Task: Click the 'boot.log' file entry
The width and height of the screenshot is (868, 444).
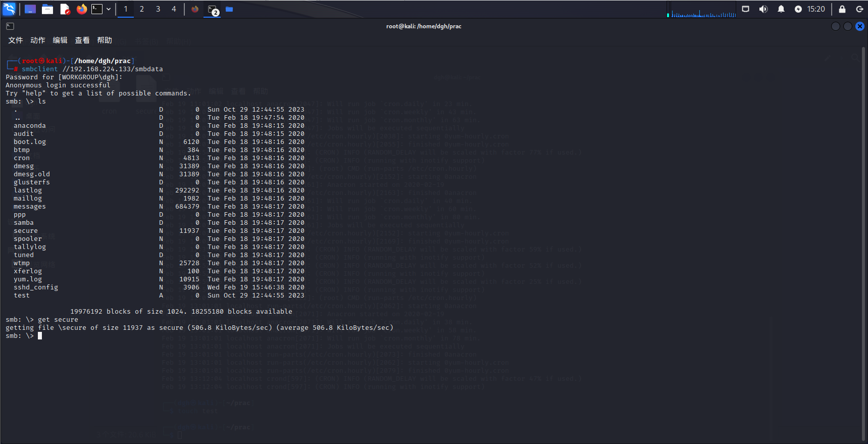Action: (30, 142)
